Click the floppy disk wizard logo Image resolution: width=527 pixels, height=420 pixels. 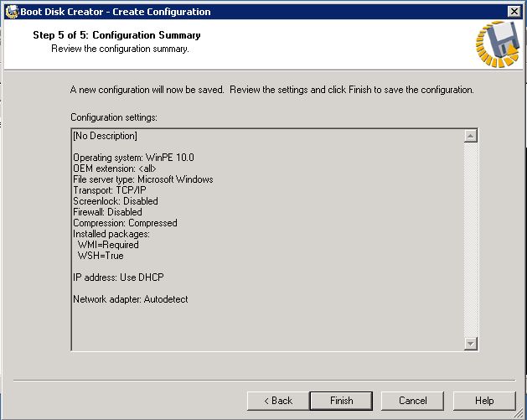[498, 44]
